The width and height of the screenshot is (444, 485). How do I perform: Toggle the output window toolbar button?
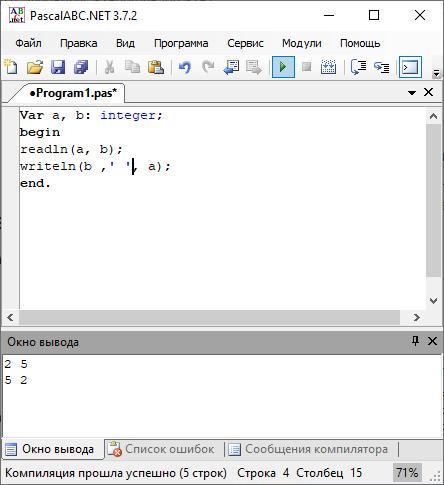tap(410, 67)
